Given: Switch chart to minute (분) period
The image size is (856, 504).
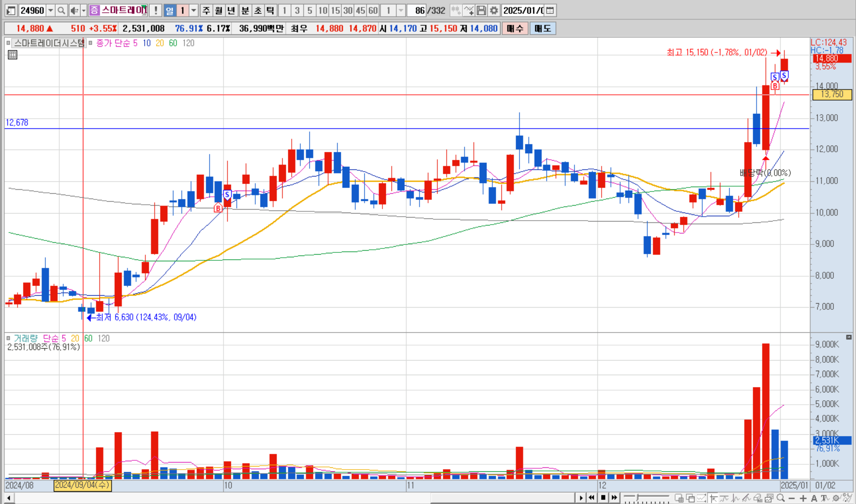Looking at the screenshot, I should [x=245, y=10].
